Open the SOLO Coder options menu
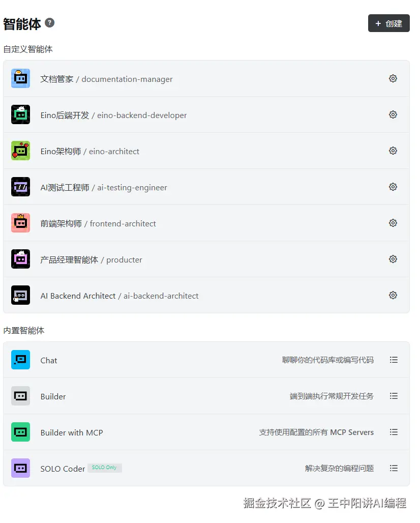The height and width of the screenshot is (523, 420). pyautogui.click(x=394, y=468)
